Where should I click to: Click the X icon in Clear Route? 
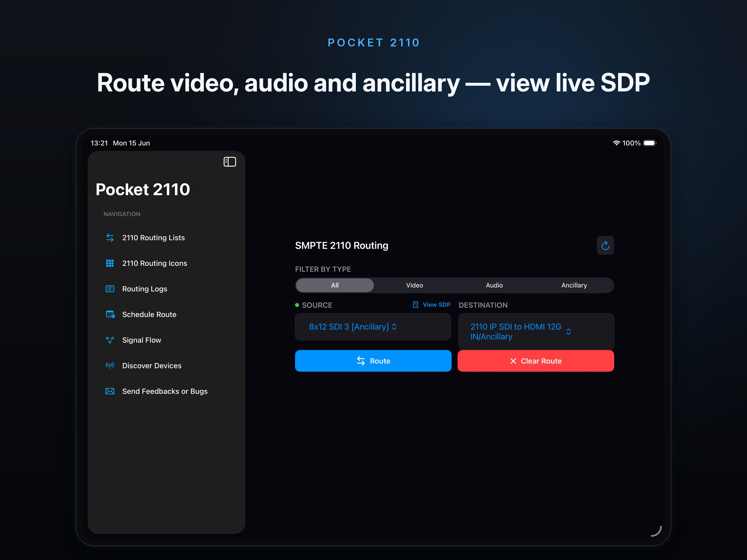513,361
